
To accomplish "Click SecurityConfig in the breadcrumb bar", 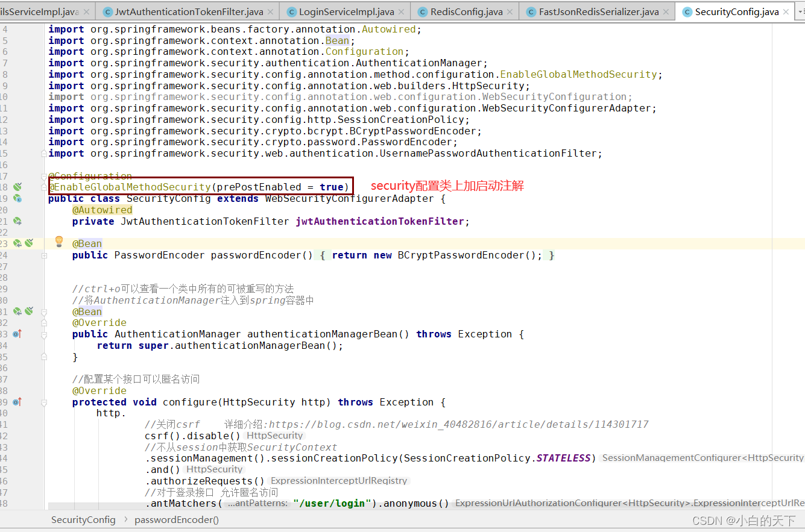I will click(x=83, y=519).
